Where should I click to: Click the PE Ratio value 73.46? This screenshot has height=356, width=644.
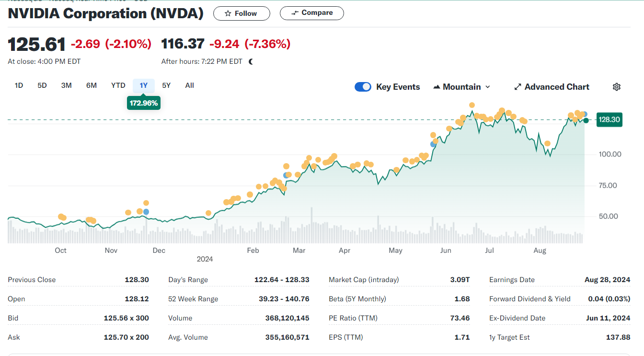460,318
